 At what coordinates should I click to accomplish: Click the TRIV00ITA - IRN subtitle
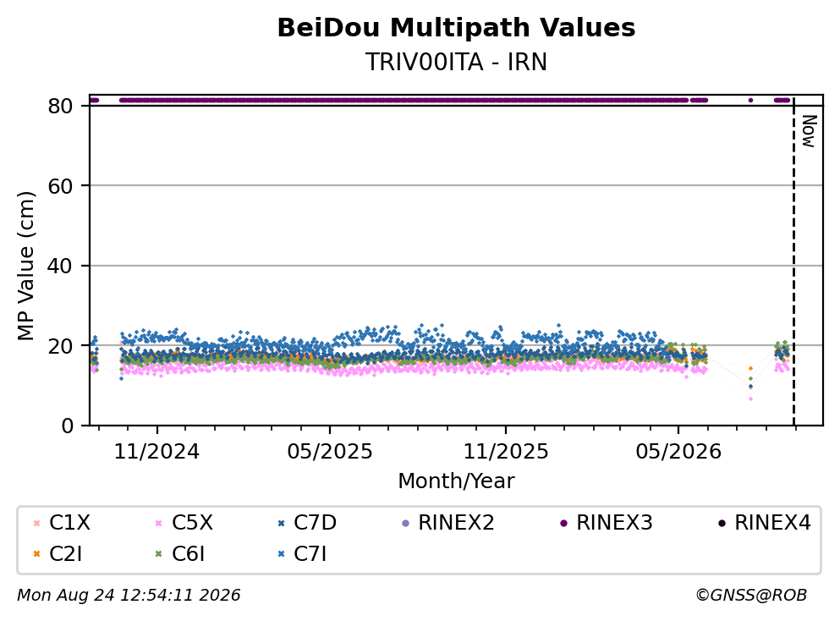(x=456, y=62)
